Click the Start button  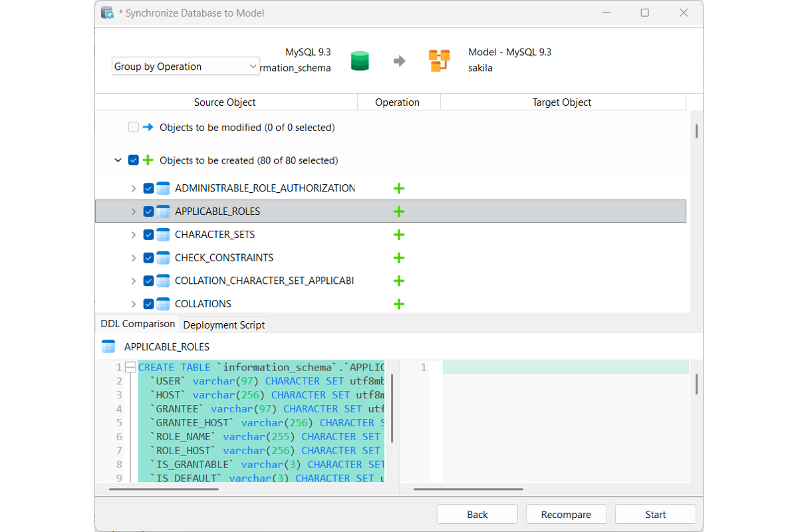pyautogui.click(x=655, y=514)
